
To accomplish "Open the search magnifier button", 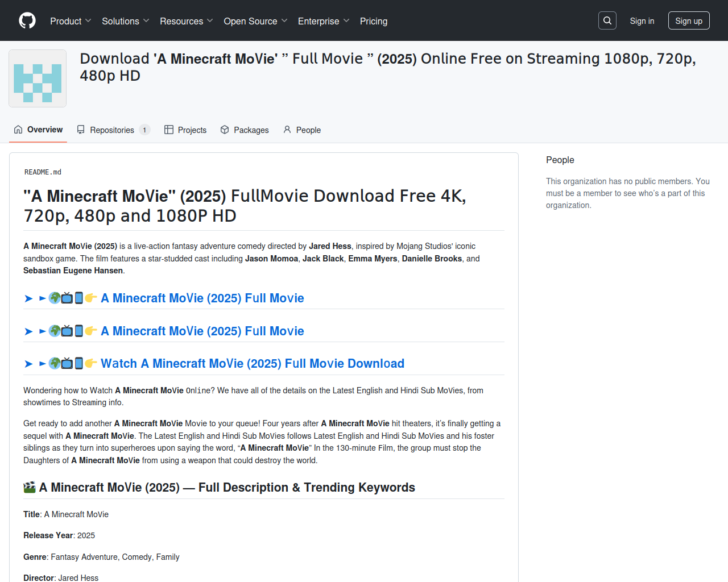I will click(x=607, y=20).
